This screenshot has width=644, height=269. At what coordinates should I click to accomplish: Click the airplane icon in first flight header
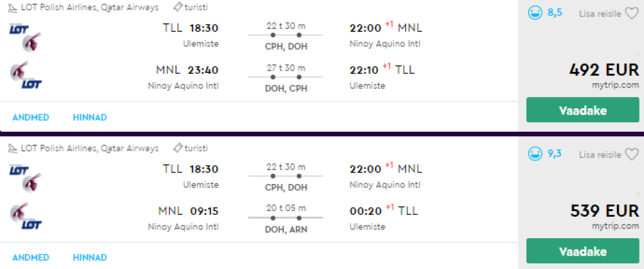(13, 8)
